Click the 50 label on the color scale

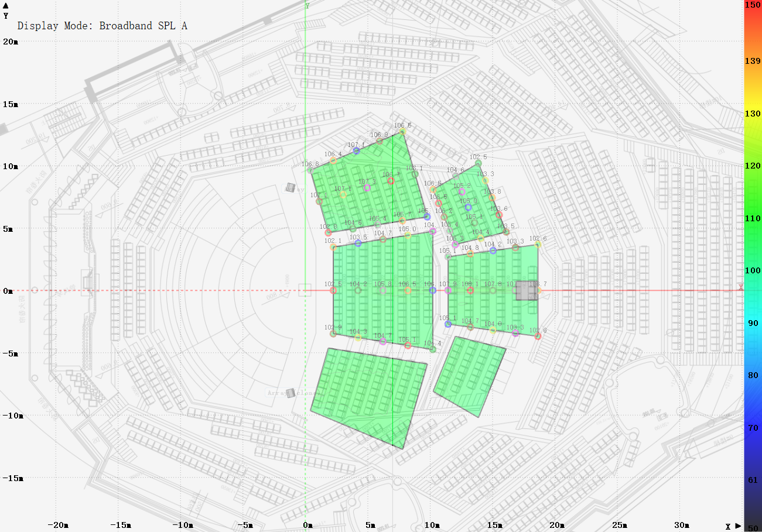[x=753, y=527]
